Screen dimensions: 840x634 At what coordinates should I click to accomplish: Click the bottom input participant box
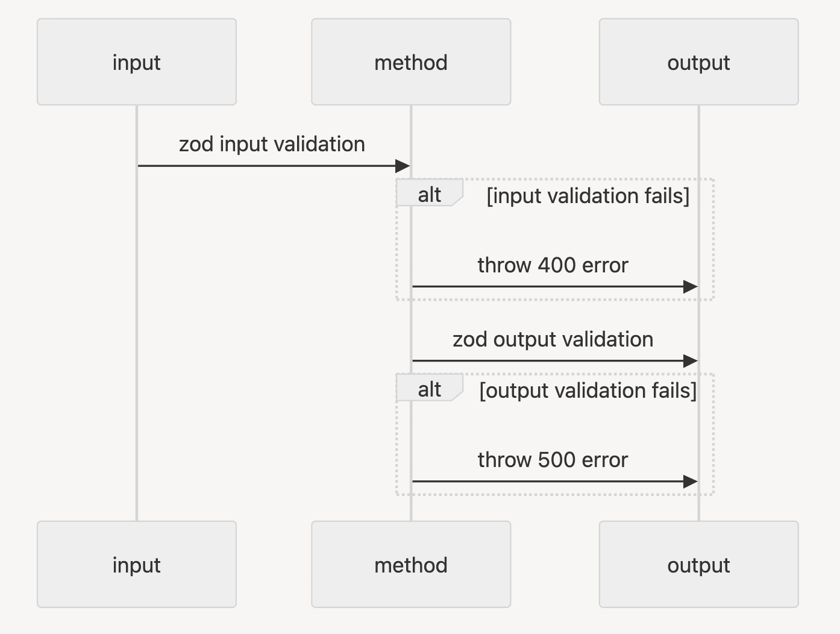click(x=137, y=565)
